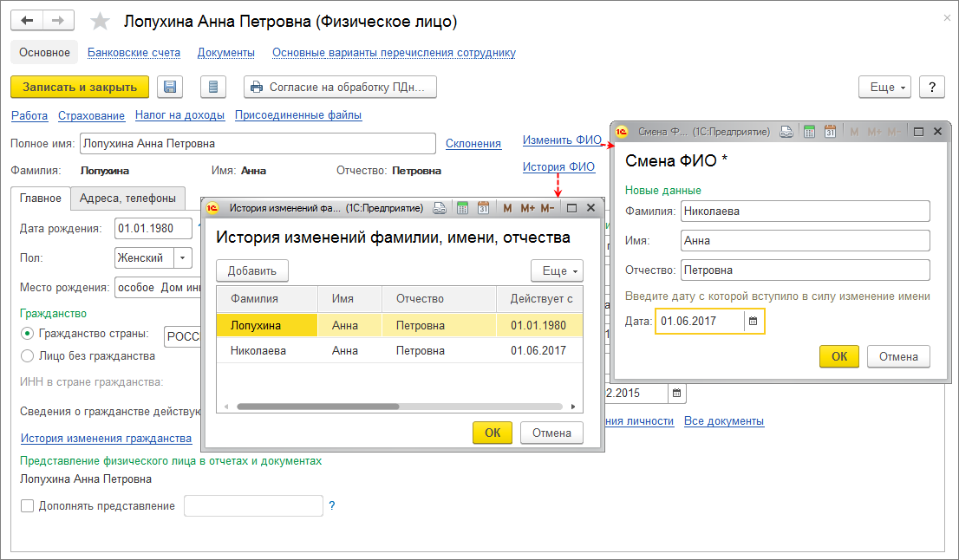Open the Еще dropdown in history dialog
959x560 pixels.
pyautogui.click(x=557, y=271)
